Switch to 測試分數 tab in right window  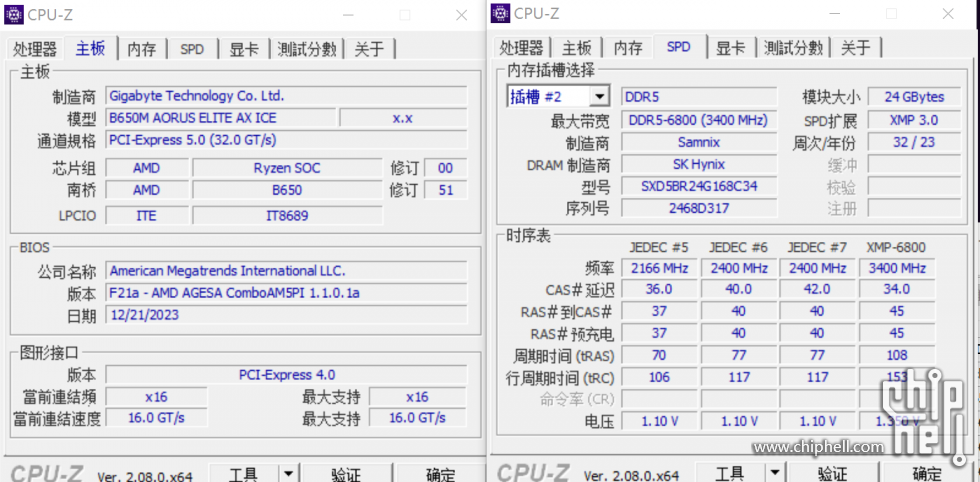point(794,47)
